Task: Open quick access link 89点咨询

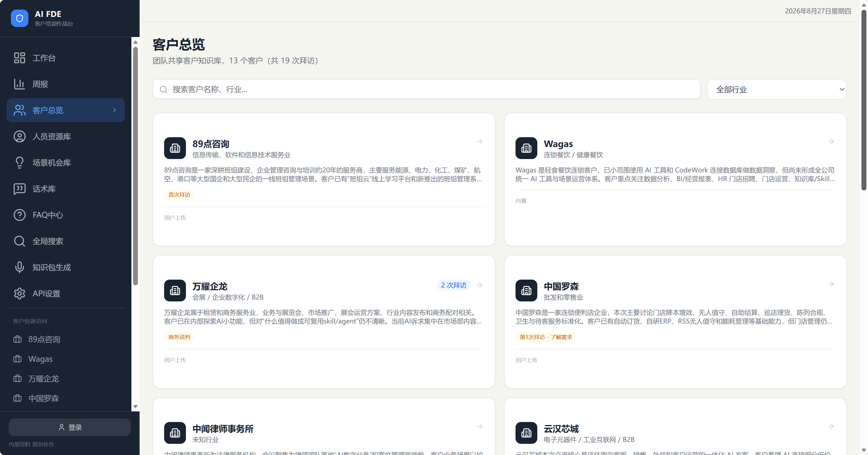Action: [66, 339]
